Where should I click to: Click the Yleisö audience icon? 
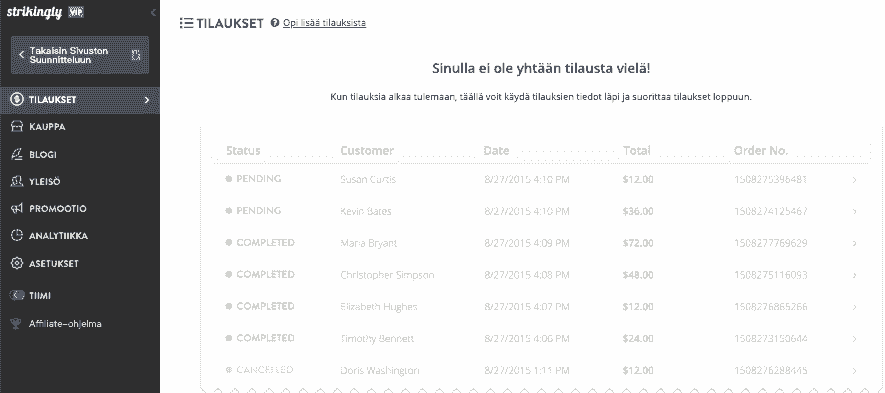17,181
